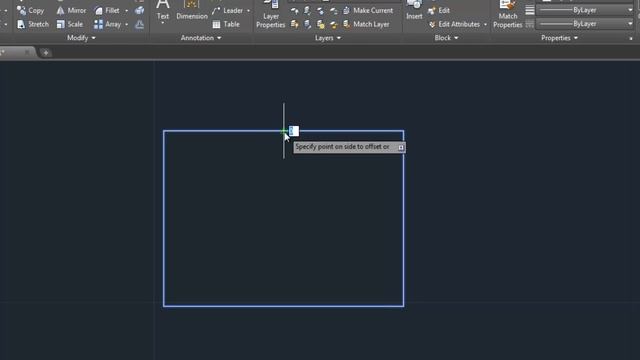Screen dimensions: 640x360
Task: Expand the Layers panel
Action: coord(328,38)
